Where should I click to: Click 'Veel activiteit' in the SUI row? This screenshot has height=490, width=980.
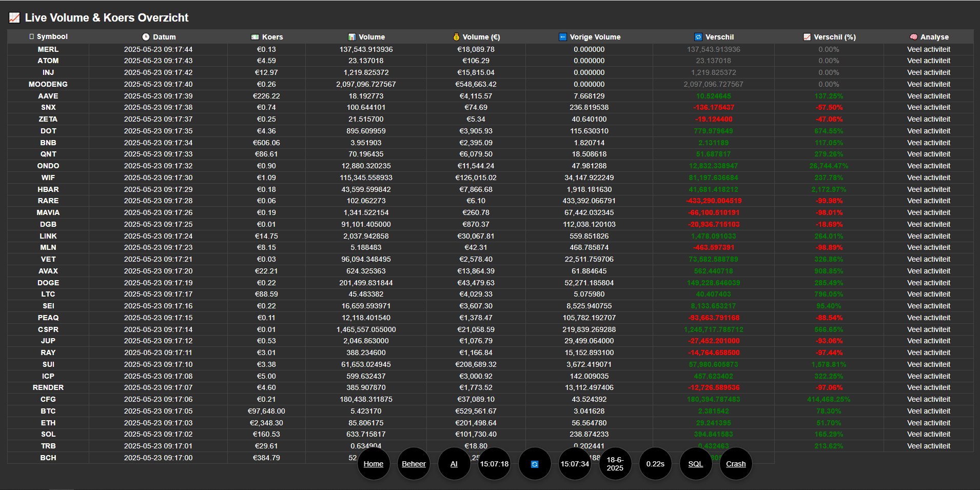pyautogui.click(x=929, y=364)
